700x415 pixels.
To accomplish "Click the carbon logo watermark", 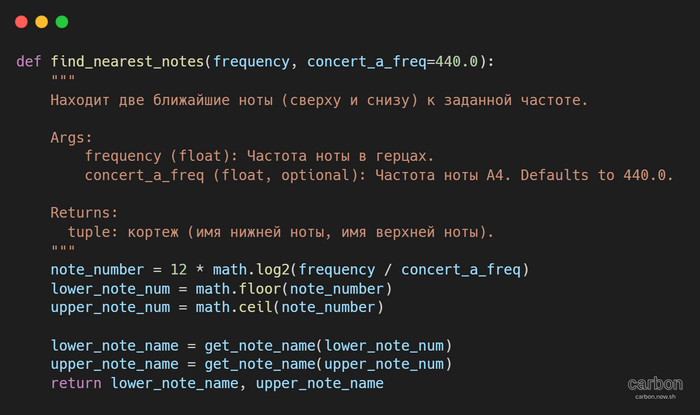I will click(x=655, y=384).
